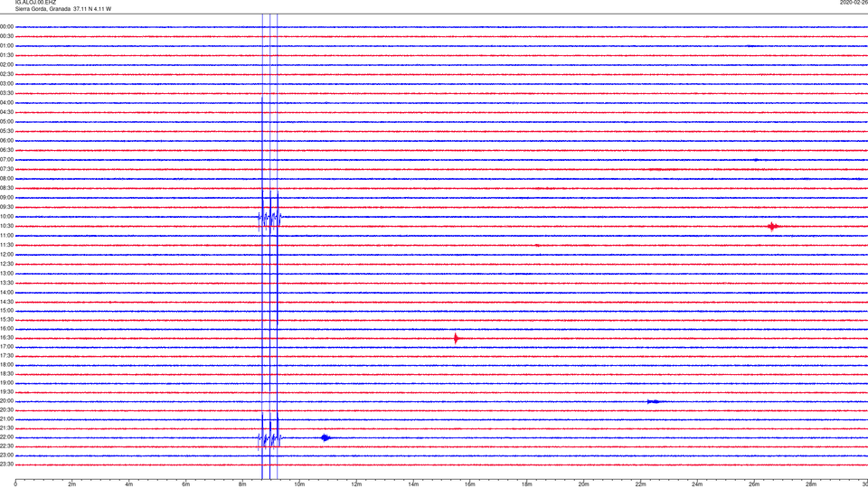The height and width of the screenshot is (488, 868).
Task: Select the 13:00 trace time label
Action: (6, 273)
